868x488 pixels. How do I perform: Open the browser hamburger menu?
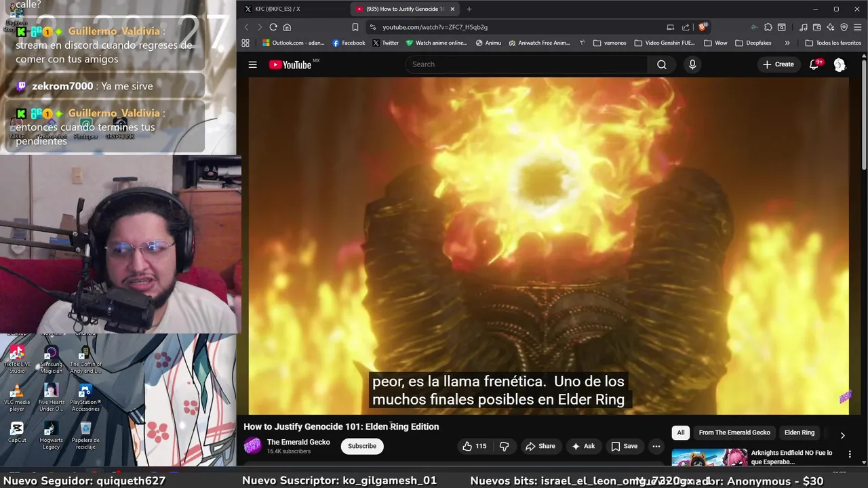[858, 27]
